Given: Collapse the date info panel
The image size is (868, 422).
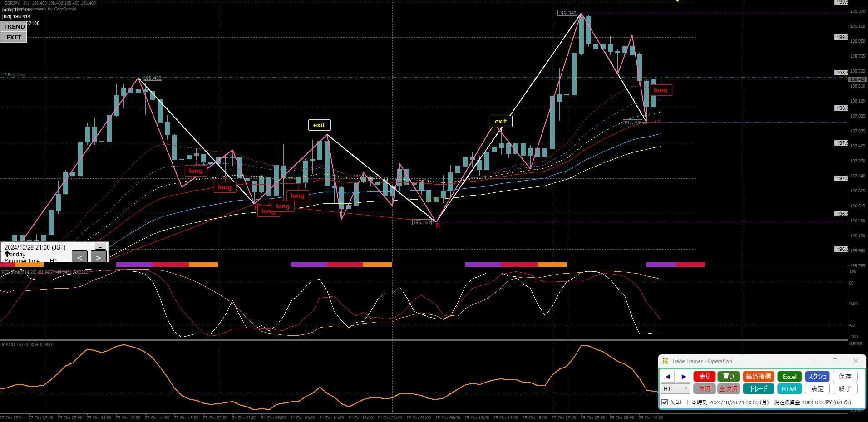Looking at the screenshot, I should coord(100,246).
